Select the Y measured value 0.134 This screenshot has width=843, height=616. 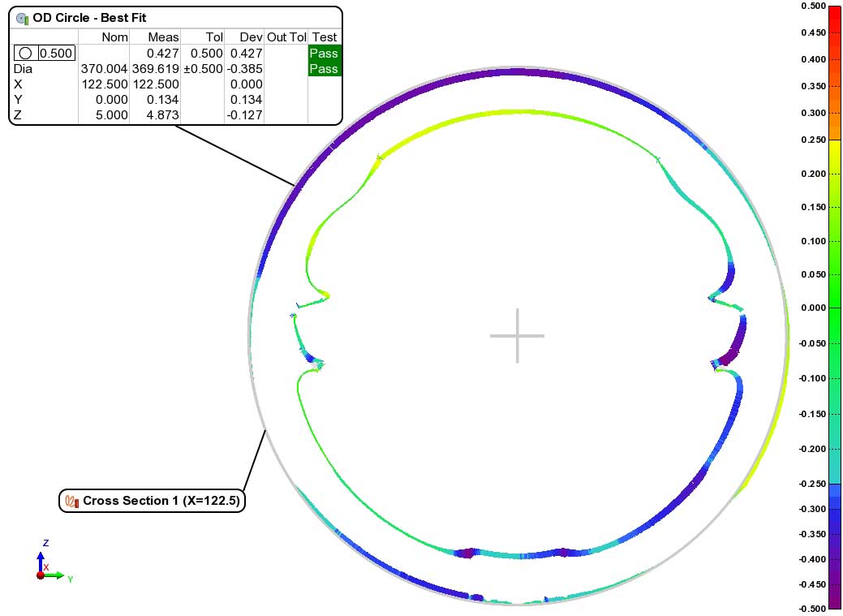pyautogui.click(x=162, y=100)
